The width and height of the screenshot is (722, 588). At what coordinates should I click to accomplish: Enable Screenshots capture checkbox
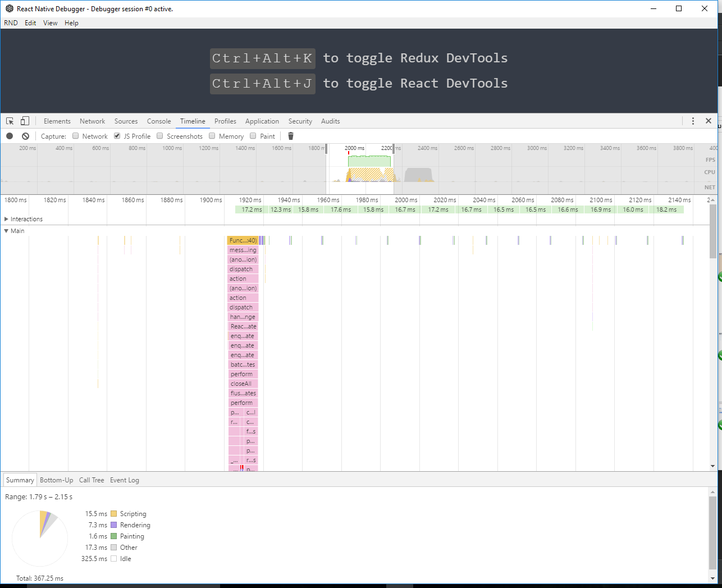(160, 136)
